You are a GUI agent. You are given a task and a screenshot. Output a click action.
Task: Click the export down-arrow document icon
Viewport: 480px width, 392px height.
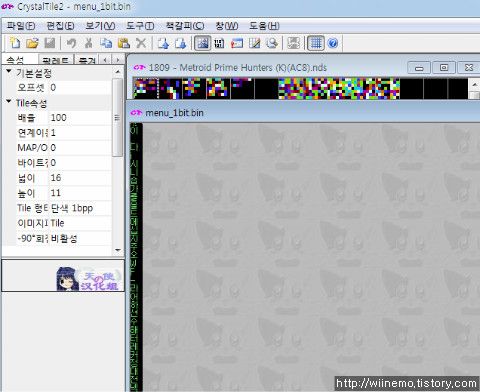coord(180,43)
